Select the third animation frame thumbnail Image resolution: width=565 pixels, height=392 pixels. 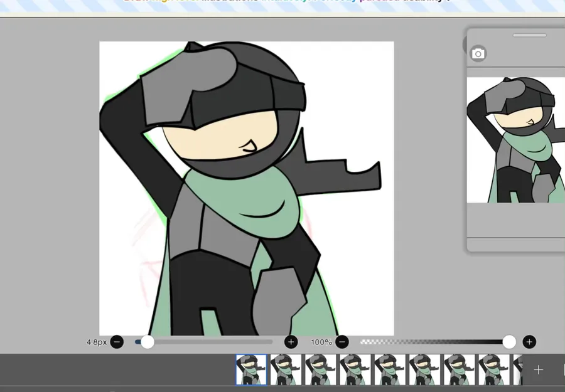coord(321,369)
